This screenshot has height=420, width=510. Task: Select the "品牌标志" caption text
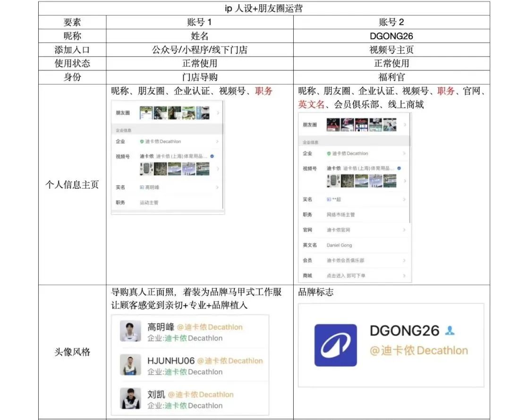tap(316, 292)
